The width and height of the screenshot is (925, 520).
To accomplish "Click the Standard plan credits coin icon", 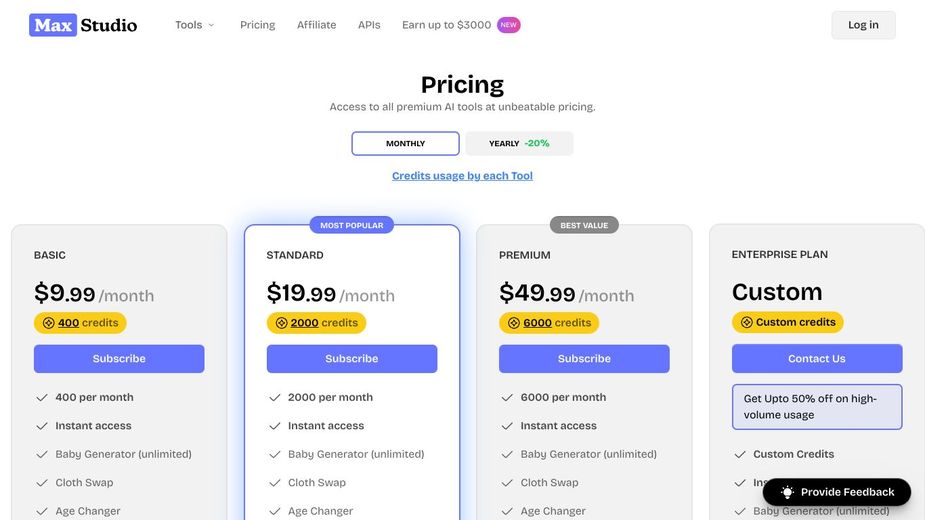I will point(281,323).
